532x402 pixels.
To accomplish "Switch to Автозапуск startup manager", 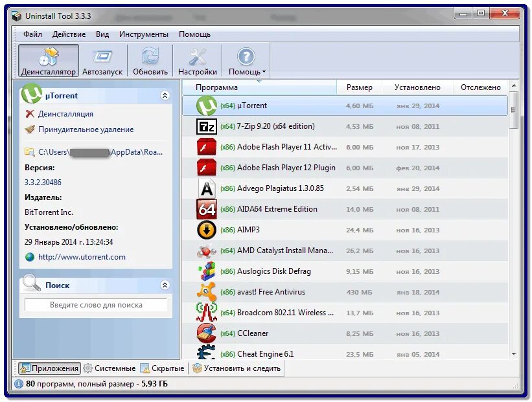I will click(102, 60).
